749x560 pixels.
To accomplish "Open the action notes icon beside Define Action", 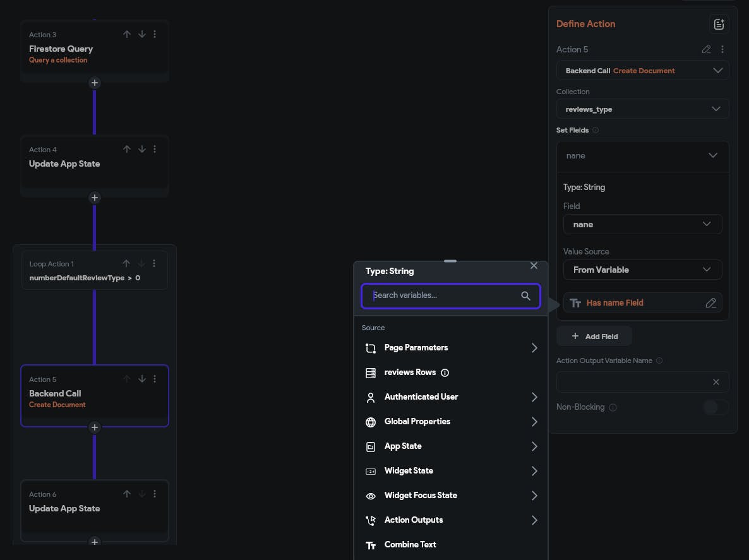I will click(x=719, y=24).
